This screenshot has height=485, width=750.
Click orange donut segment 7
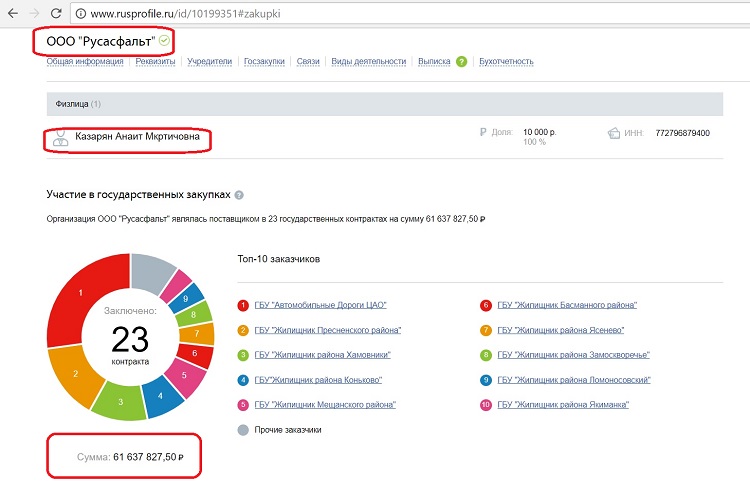coord(197,333)
